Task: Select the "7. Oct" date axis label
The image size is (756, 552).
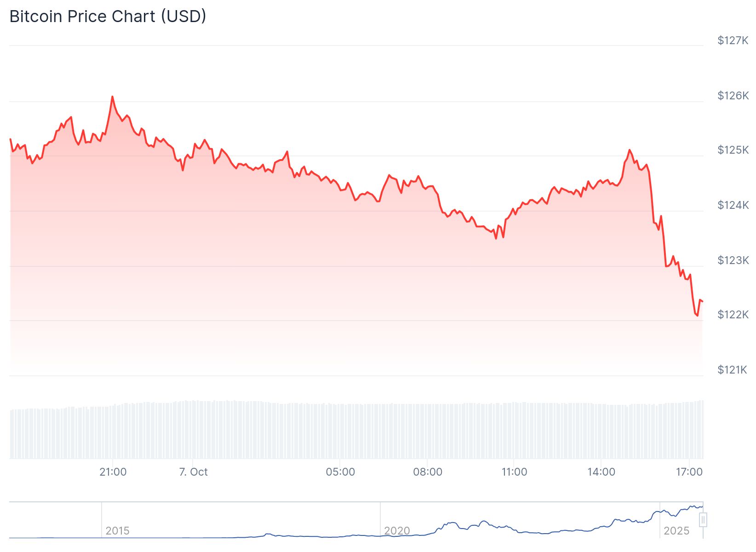Action: coord(193,472)
